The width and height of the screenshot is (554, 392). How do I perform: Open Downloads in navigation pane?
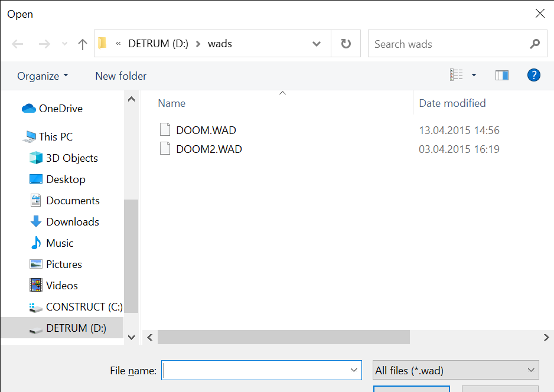[73, 221]
